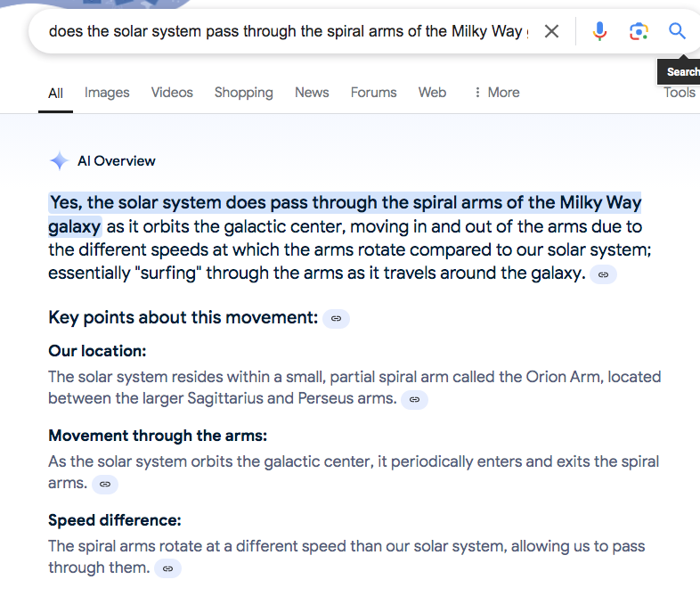Select the Web results tab

click(x=432, y=93)
